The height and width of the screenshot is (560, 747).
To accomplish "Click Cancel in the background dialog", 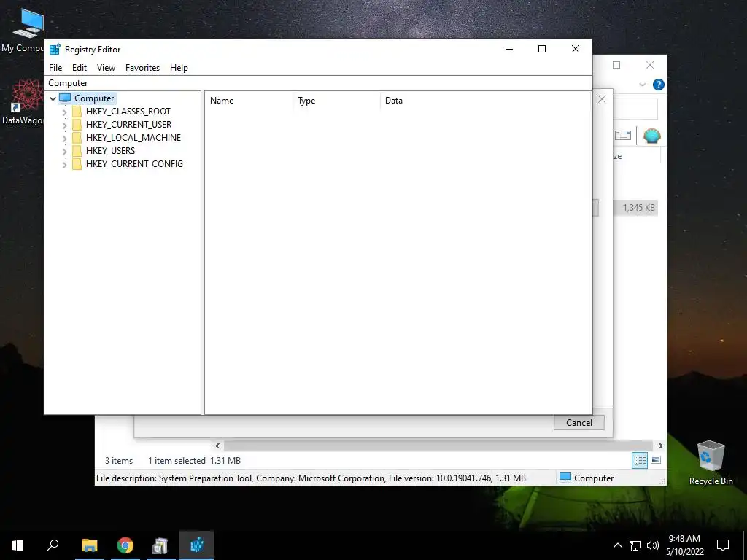I will click(578, 422).
